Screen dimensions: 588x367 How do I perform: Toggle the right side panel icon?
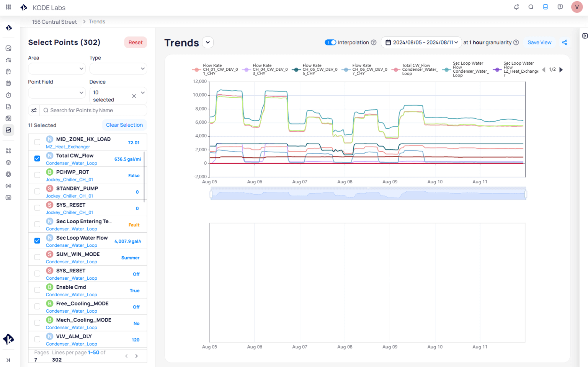pyautogui.click(x=585, y=36)
